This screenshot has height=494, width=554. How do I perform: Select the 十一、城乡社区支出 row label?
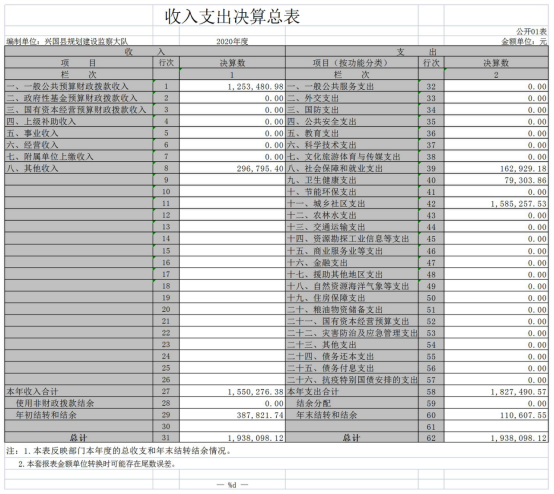352,203
